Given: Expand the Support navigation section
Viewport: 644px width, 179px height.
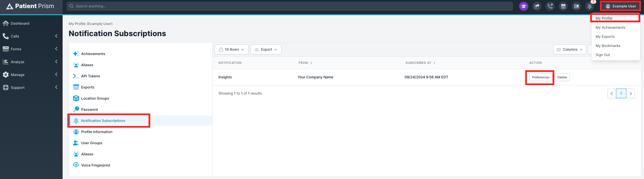Looking at the screenshot, I should (x=31, y=87).
